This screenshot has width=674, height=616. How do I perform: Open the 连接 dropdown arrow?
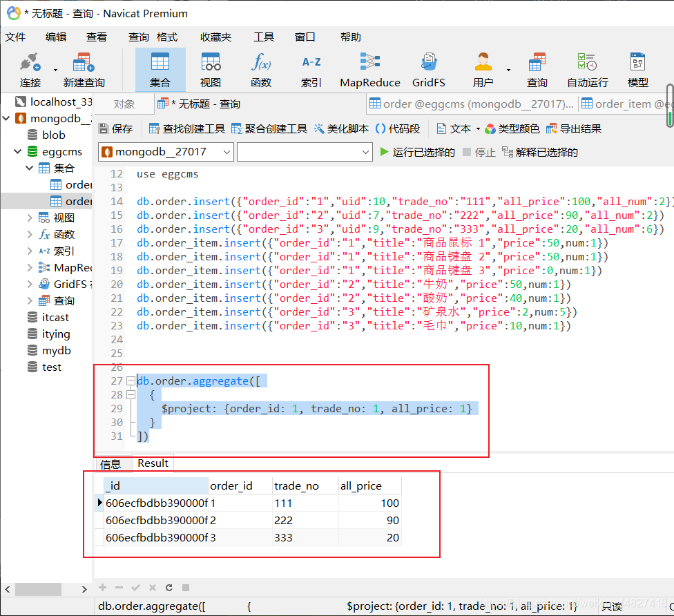pos(55,70)
